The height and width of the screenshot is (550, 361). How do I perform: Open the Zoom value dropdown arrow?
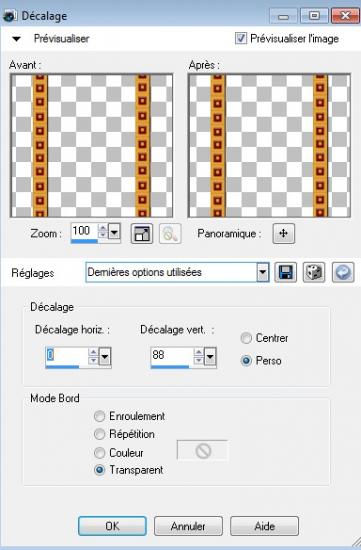click(114, 232)
